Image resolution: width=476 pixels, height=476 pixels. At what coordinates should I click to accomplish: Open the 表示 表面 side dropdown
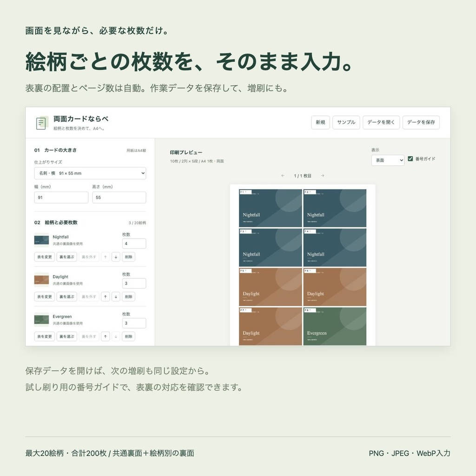[388, 160]
